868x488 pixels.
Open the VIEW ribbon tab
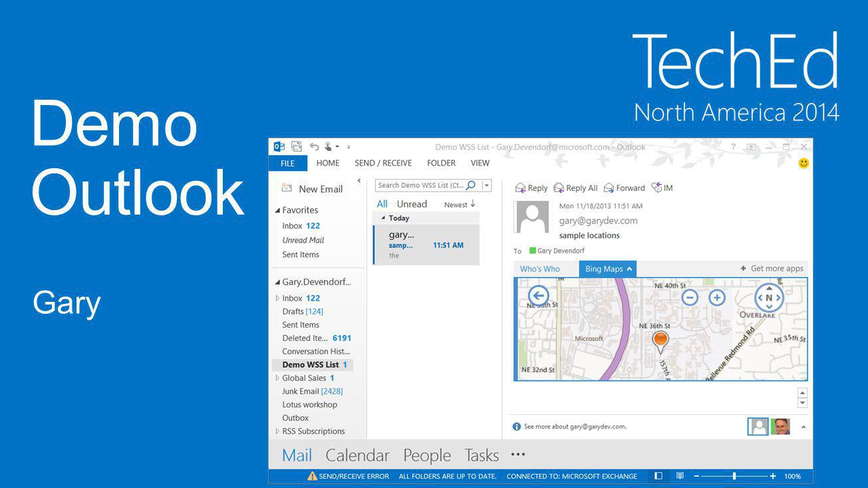[480, 164]
